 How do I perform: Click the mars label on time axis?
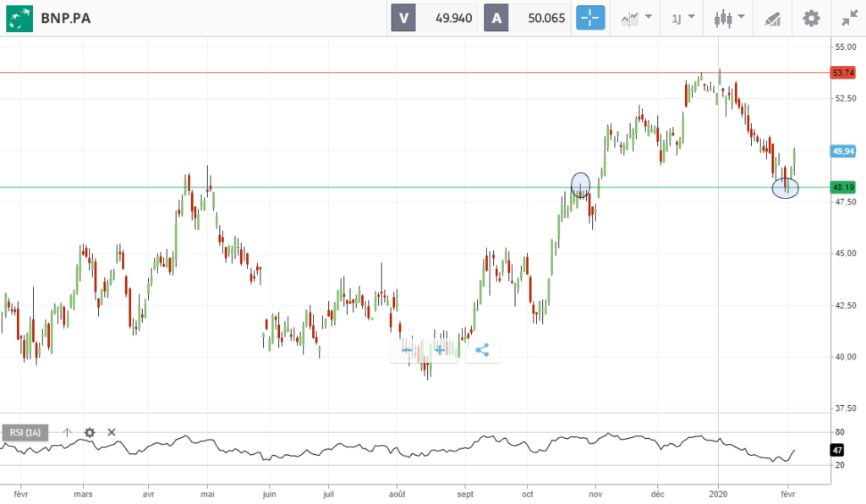coord(83,494)
